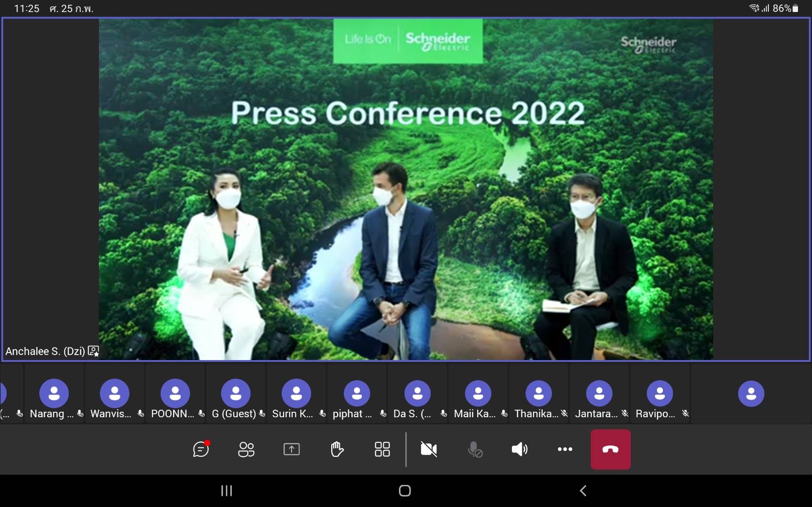Tap the muted mic icon beside Ravipo
This screenshot has height=507, width=812.
(x=686, y=414)
